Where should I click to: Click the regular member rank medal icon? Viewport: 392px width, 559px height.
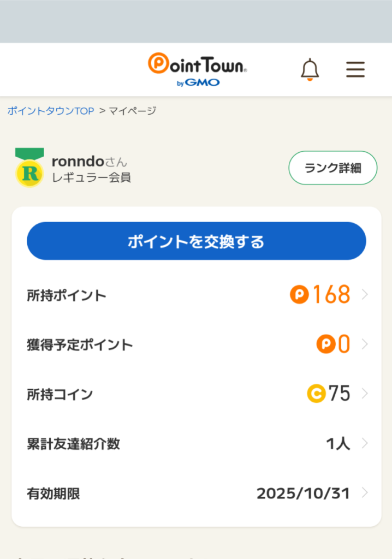click(x=29, y=167)
